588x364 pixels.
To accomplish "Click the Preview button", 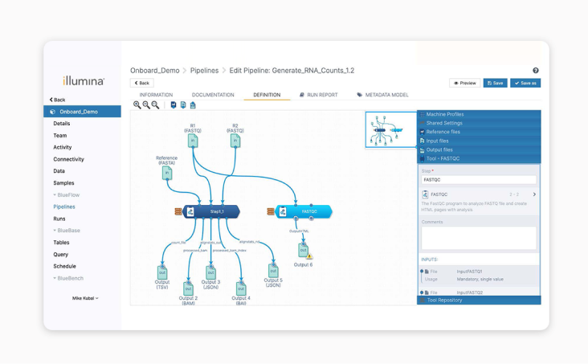I will click(x=464, y=83).
